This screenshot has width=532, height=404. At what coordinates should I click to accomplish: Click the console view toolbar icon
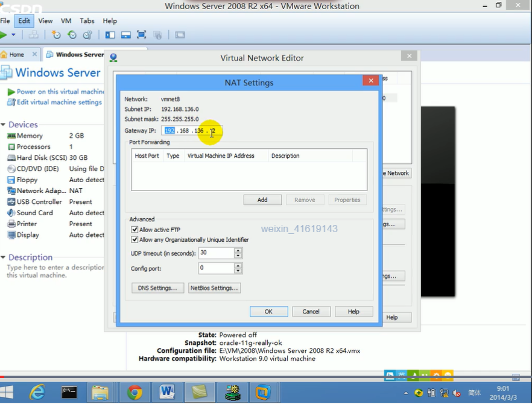pos(180,35)
